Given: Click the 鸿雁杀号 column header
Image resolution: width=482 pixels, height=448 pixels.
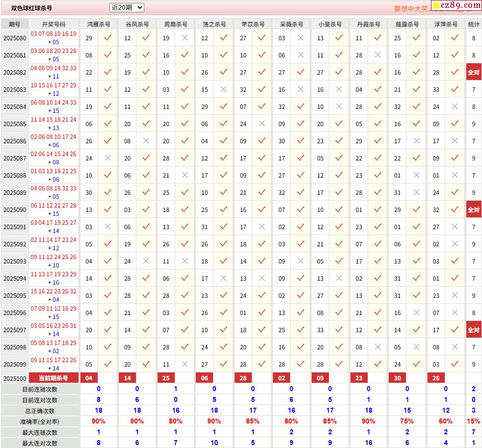Looking at the screenshot, I should [x=98, y=24].
